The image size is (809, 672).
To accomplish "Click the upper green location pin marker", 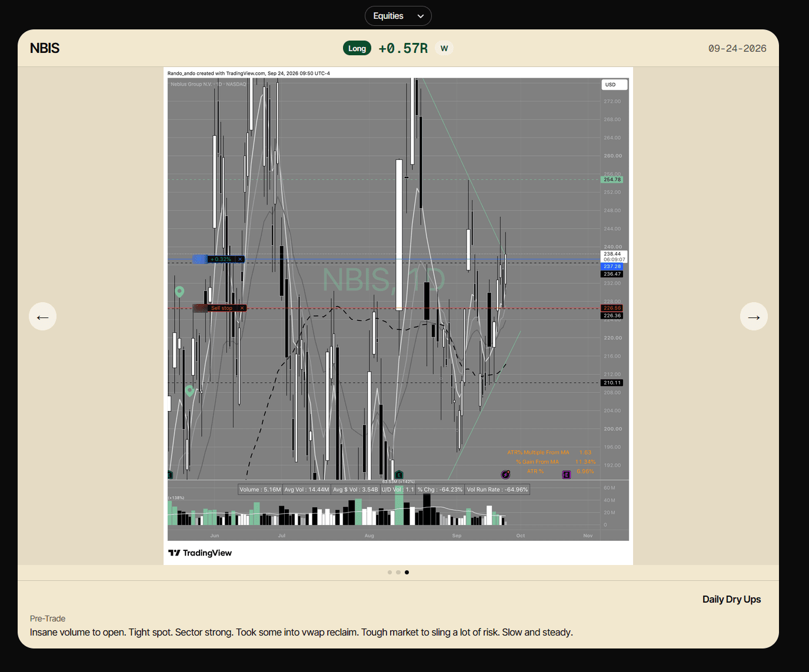I will pos(179,292).
